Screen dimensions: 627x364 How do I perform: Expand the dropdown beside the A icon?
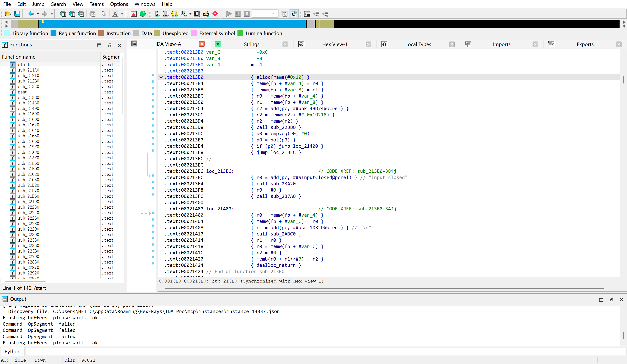[x=122, y=14]
